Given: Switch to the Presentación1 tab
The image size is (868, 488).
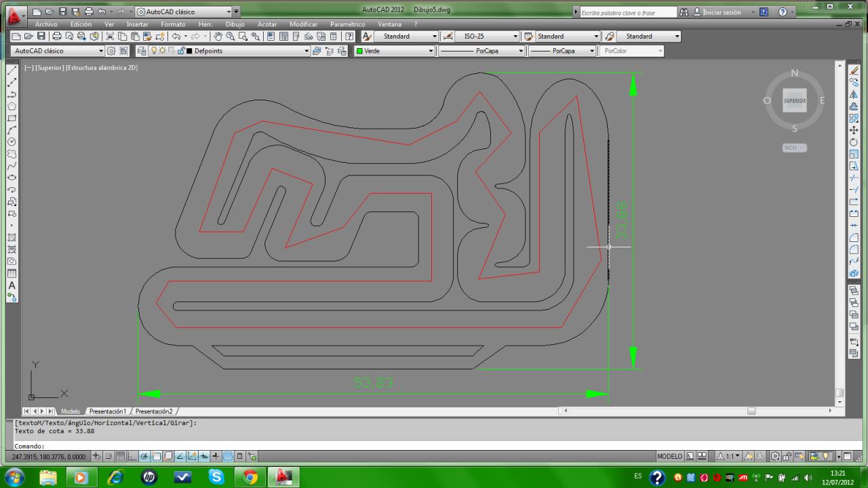Looking at the screenshot, I should pos(108,411).
